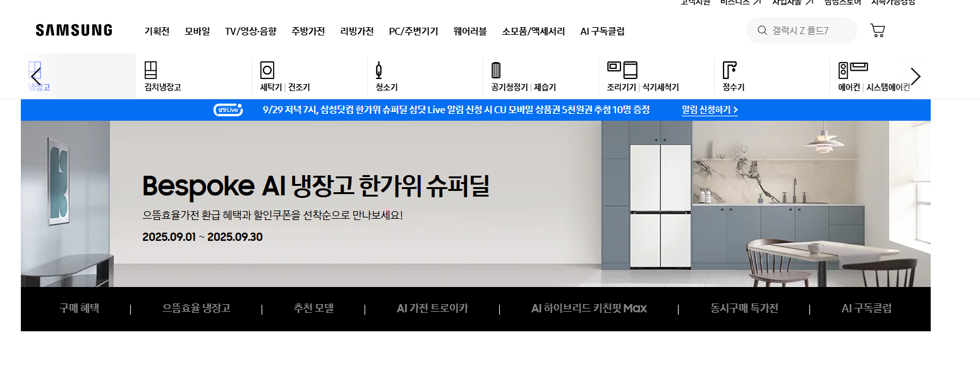
Task: Click the 공기청정기 text link
Action: tap(509, 88)
